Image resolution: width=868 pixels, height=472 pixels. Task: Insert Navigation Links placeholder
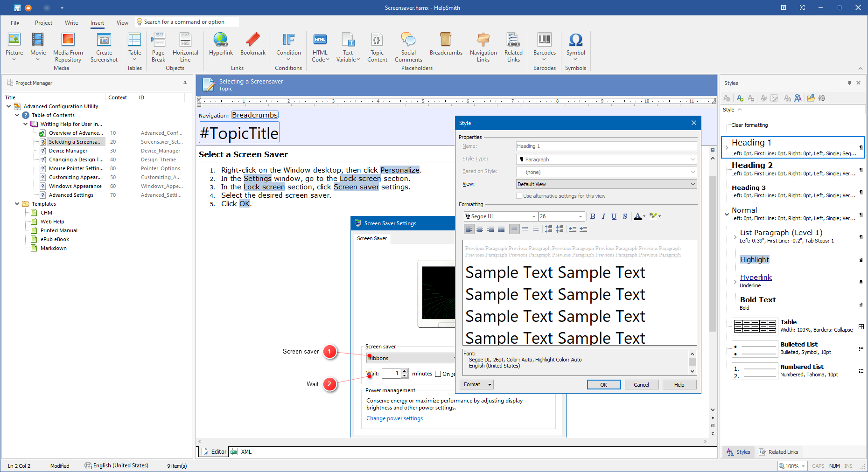[483, 47]
